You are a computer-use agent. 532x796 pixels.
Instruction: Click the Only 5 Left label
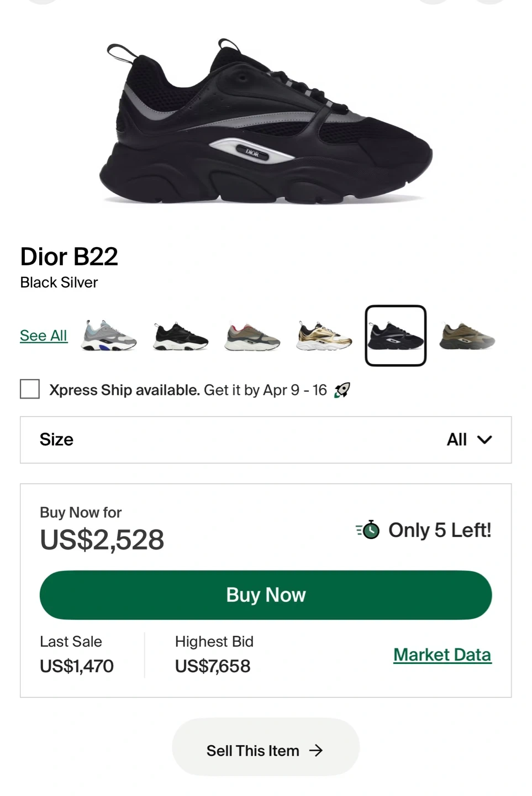(x=439, y=530)
